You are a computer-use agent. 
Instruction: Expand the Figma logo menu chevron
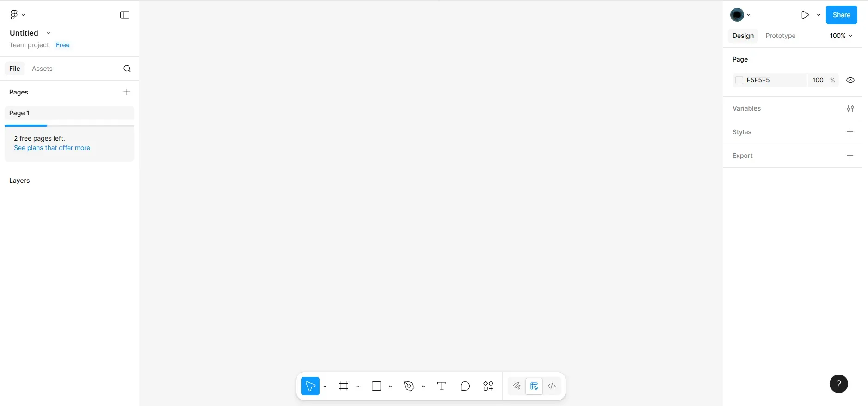pos(23,15)
